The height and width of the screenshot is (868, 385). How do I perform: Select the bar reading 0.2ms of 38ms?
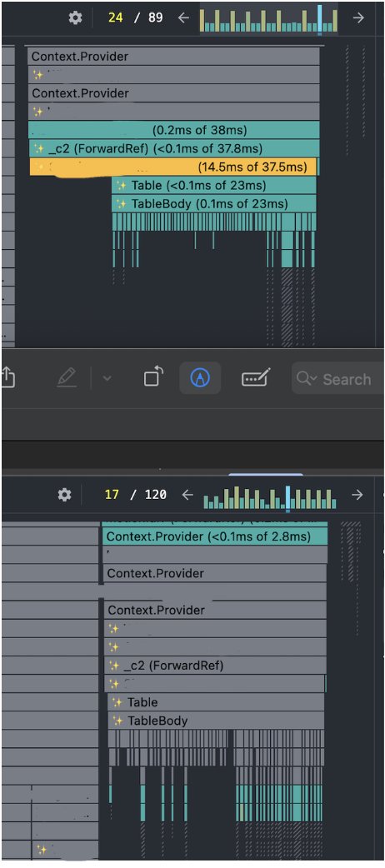click(174, 130)
